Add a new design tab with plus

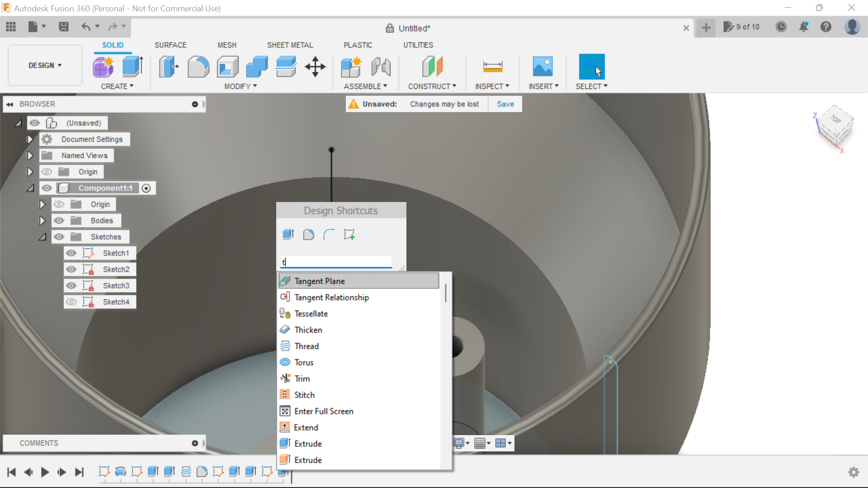coord(706,28)
